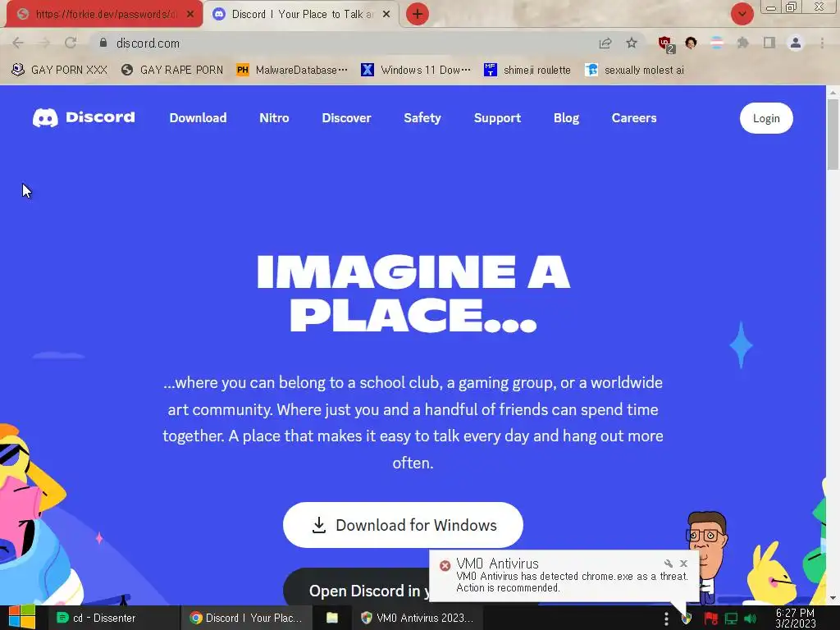Open the Download page in Discord nav

pos(198,118)
